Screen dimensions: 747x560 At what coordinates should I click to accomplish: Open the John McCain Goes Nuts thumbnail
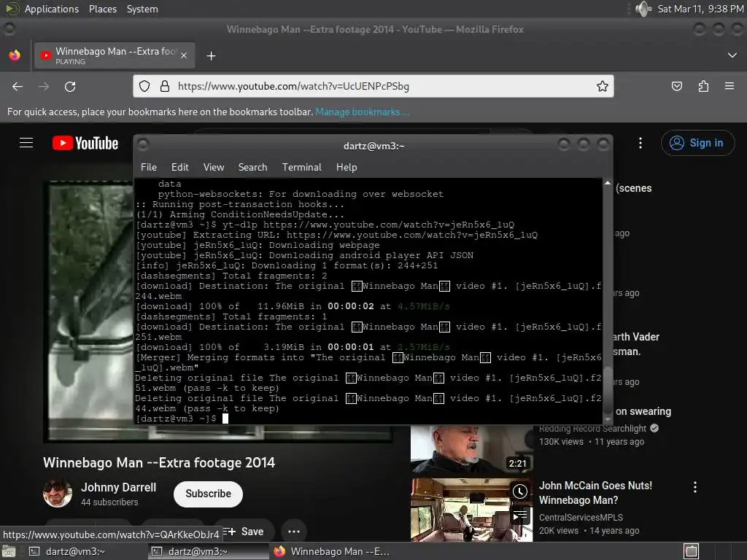472,510
